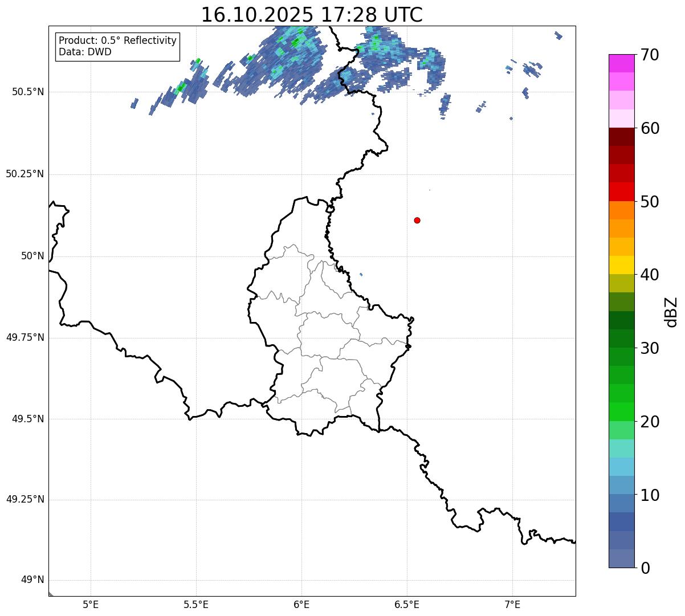
Task: Click the dBZ colorbar axis label
Action: pyautogui.click(x=672, y=312)
